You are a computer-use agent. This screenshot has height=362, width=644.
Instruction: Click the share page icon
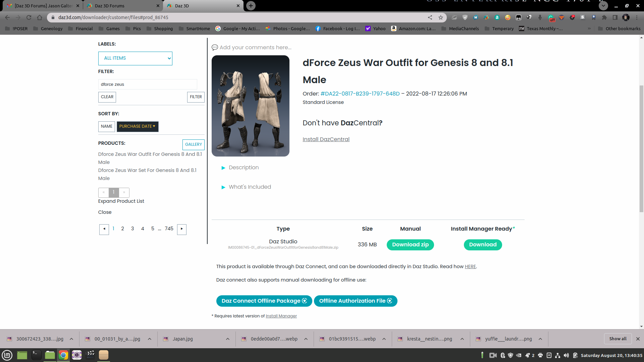click(430, 17)
